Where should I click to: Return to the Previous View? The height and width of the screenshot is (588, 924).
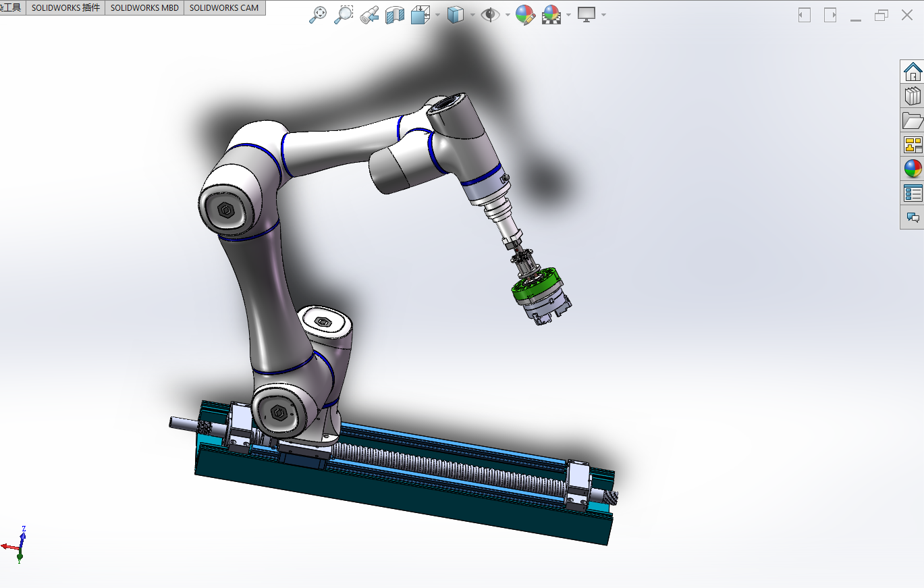(369, 15)
